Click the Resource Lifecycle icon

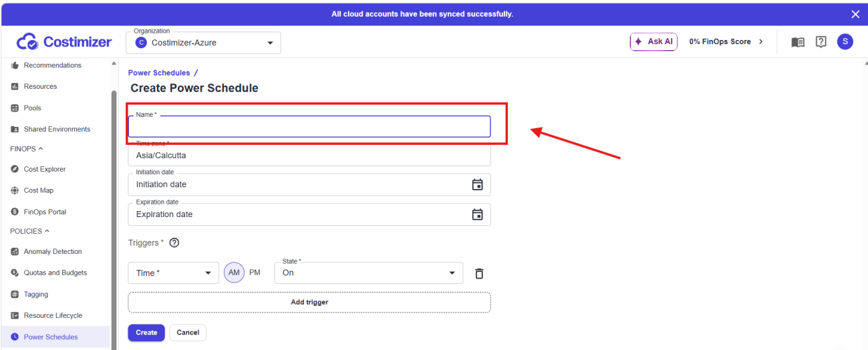coord(15,316)
